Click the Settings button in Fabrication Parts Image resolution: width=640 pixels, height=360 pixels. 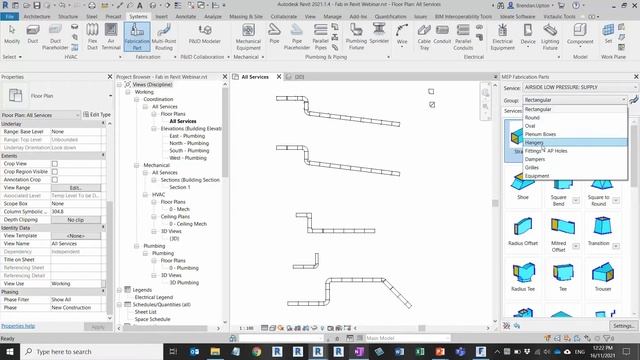[x=623, y=326]
